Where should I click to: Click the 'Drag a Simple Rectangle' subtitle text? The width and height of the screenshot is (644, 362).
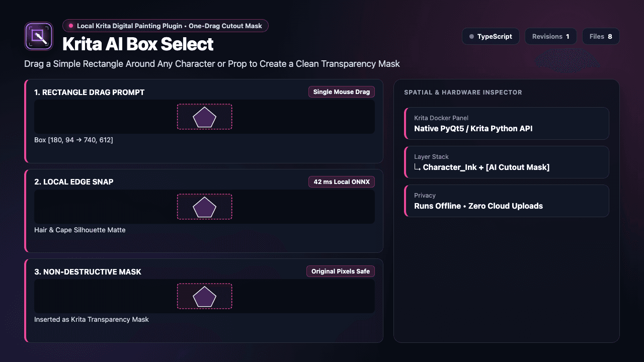point(212,64)
